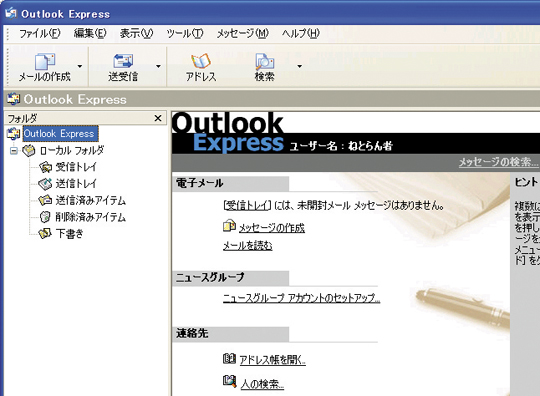Collapse the ローカル フォルダ tree node
Screen dimensions: 540x396
click(14, 150)
